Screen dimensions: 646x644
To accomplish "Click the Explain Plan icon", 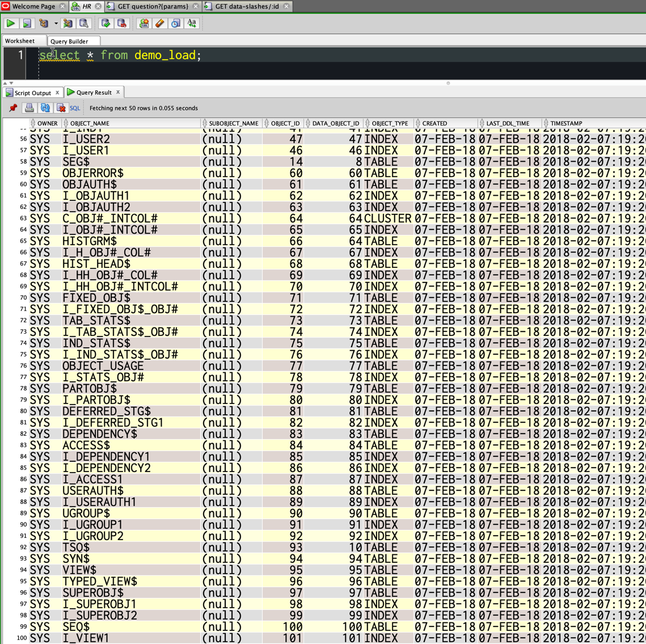I will click(44, 23).
